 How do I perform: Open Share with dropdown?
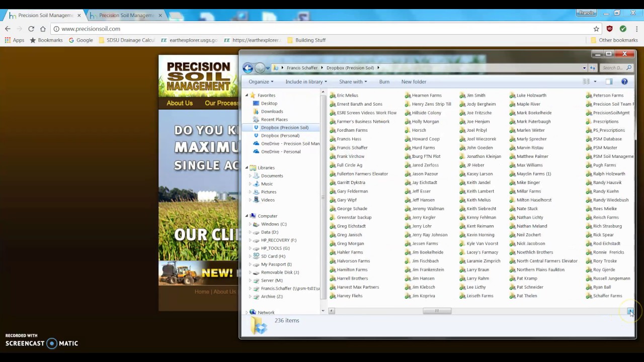(x=353, y=82)
